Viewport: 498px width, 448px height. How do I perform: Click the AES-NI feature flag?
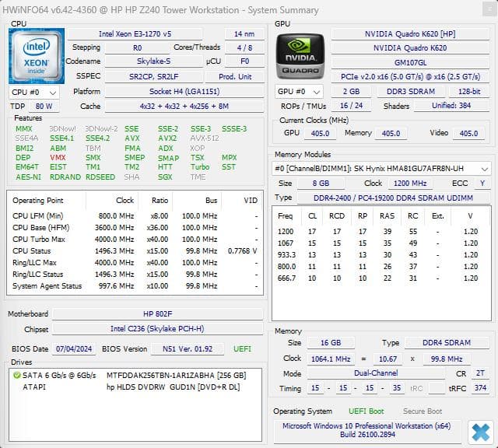[28, 177]
